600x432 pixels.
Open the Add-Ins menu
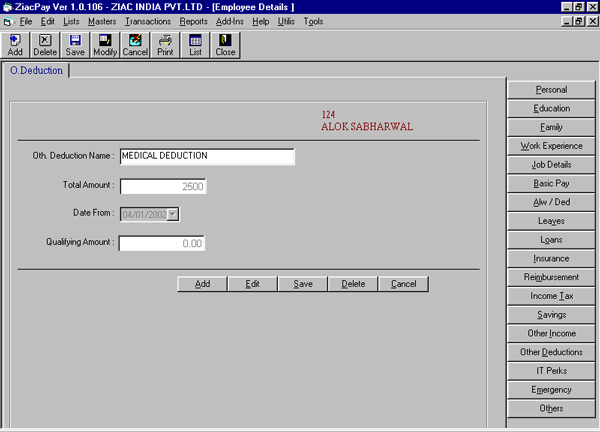point(230,21)
